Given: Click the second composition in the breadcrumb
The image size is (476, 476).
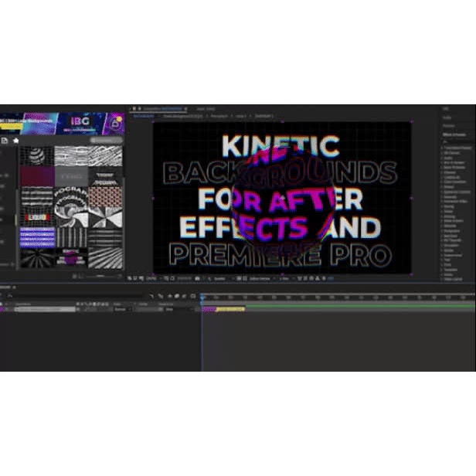Looking at the screenshot, I should [x=182, y=116].
